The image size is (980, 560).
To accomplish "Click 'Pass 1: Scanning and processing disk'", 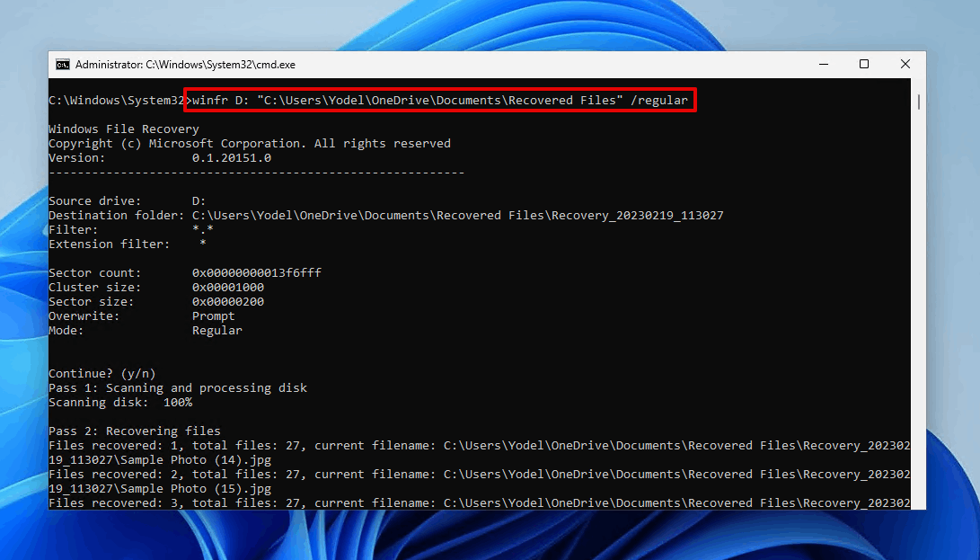I will tap(178, 388).
